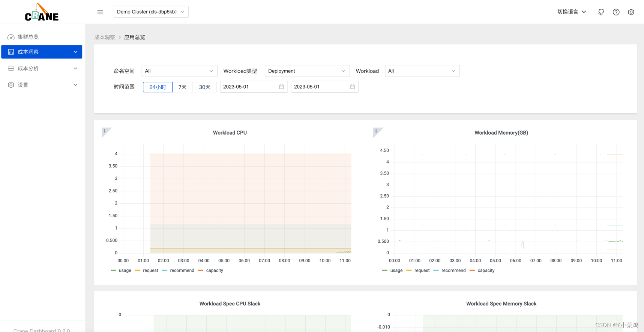Click the Workload Spec CPU Slack title

coord(230,304)
